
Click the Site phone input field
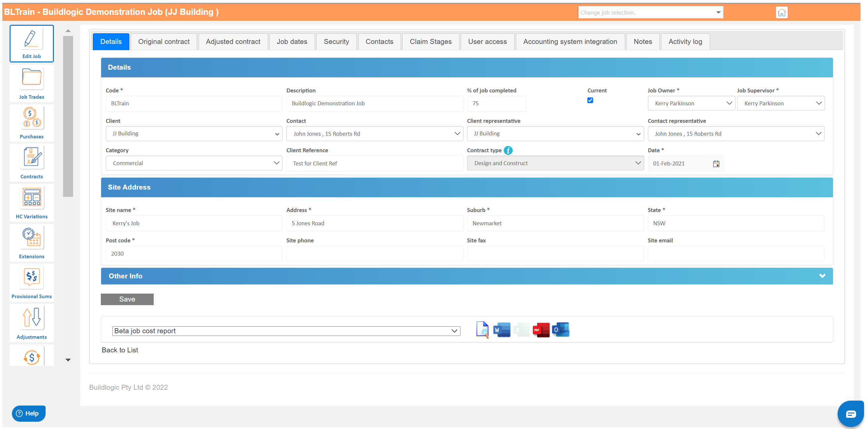374,254
